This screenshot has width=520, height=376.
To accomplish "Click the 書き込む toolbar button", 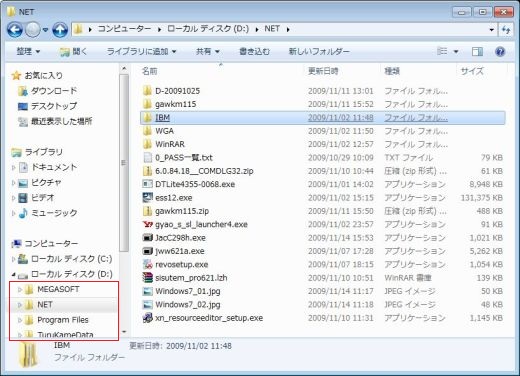I will click(x=254, y=51).
